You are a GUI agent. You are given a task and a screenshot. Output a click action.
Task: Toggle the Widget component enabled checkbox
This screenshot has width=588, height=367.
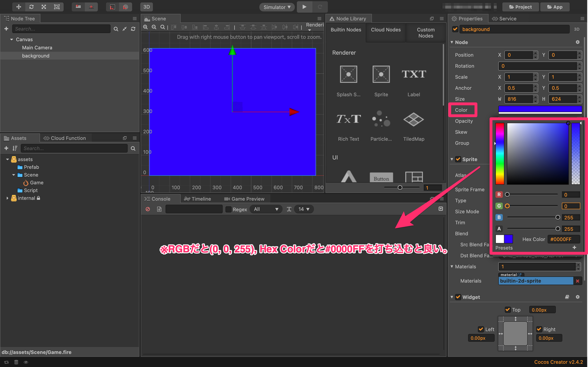(x=458, y=297)
